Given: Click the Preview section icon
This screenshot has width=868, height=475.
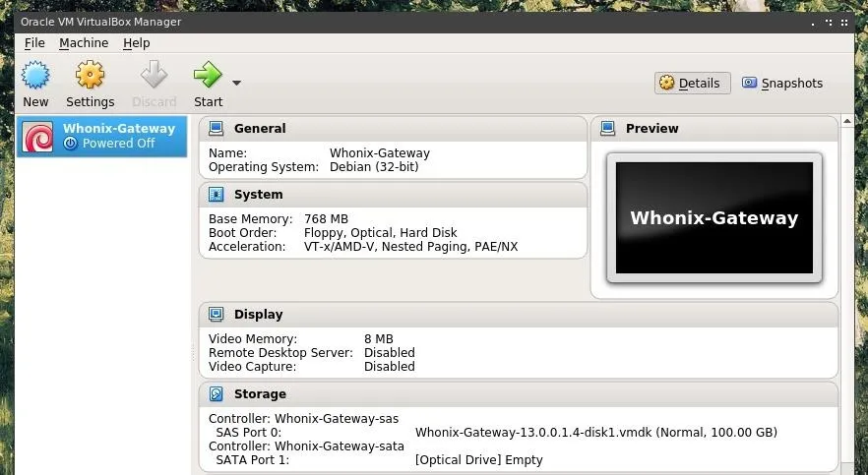Looking at the screenshot, I should pyautogui.click(x=608, y=128).
